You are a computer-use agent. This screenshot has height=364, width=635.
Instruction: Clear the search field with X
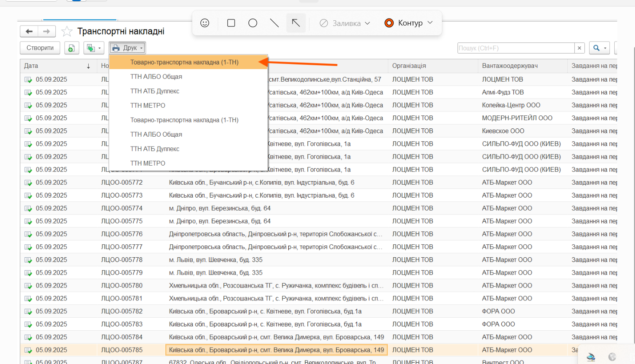(x=580, y=48)
